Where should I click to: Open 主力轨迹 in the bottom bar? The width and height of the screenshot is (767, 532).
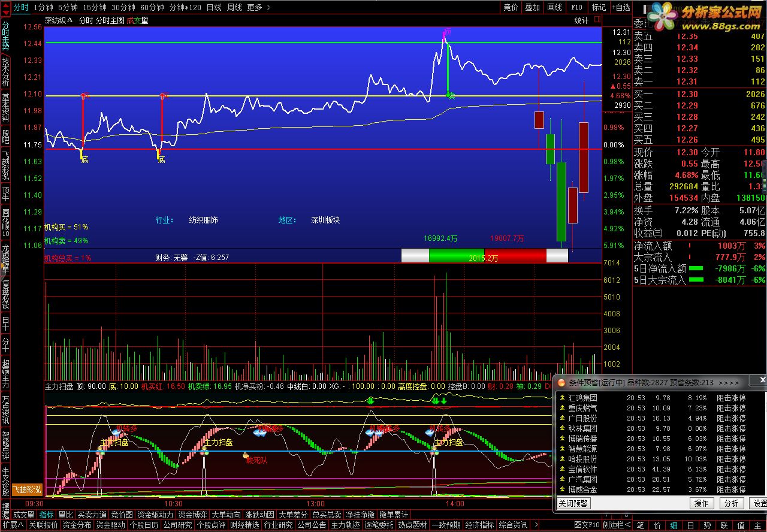tap(345, 525)
